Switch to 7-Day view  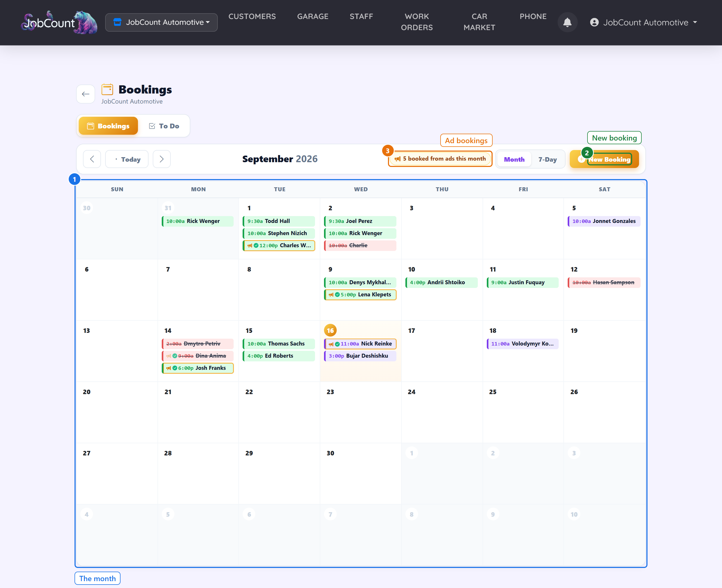[x=547, y=159]
